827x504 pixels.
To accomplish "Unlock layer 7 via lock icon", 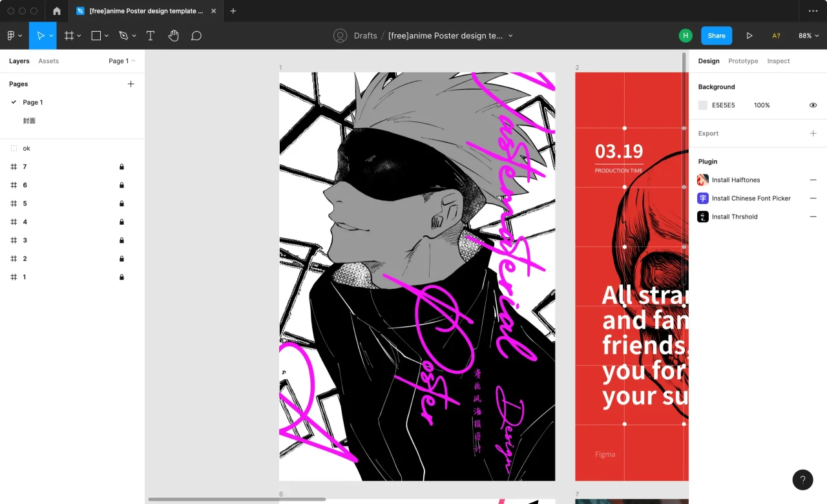I will point(121,167).
